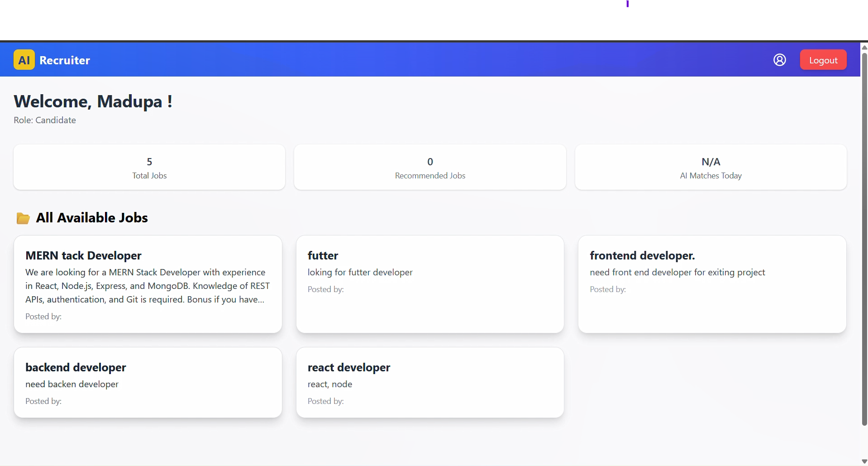Screen dimensions: 868x466
Task: Open the user profile icon
Action: (779, 60)
